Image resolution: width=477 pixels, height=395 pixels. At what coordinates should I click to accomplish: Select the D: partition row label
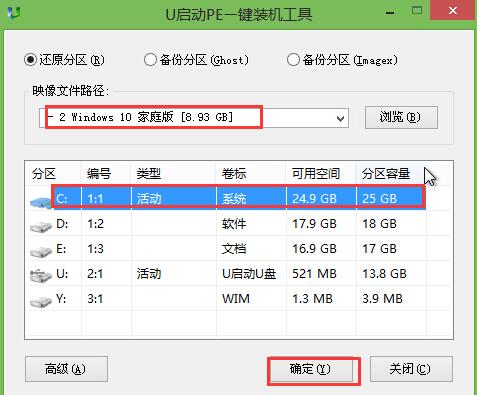pyautogui.click(x=62, y=224)
